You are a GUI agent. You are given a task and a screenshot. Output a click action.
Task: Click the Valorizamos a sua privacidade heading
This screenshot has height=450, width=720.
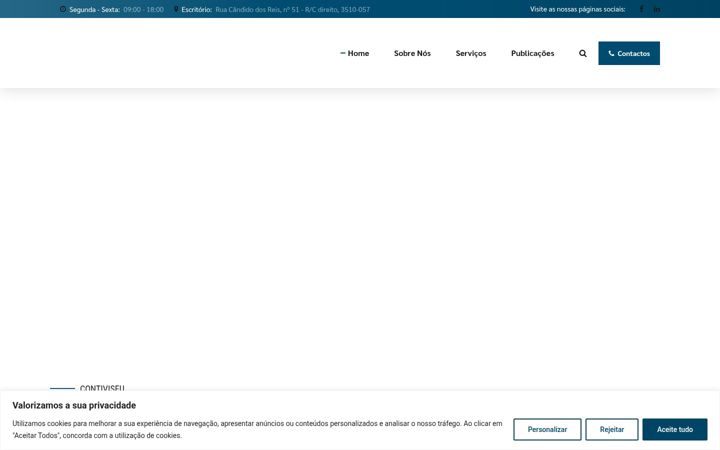coord(74,405)
